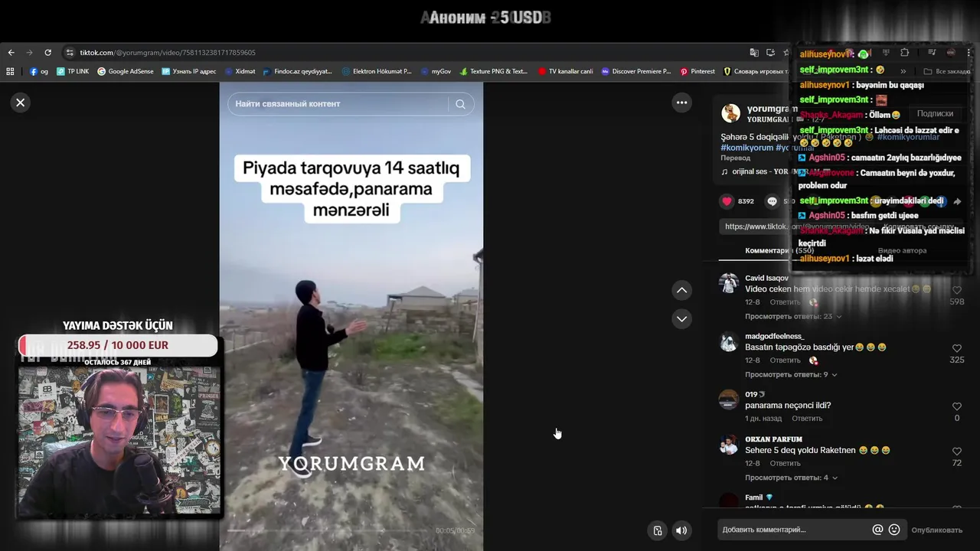Open the myGov bookmark
The image size is (980, 551).
(x=436, y=71)
